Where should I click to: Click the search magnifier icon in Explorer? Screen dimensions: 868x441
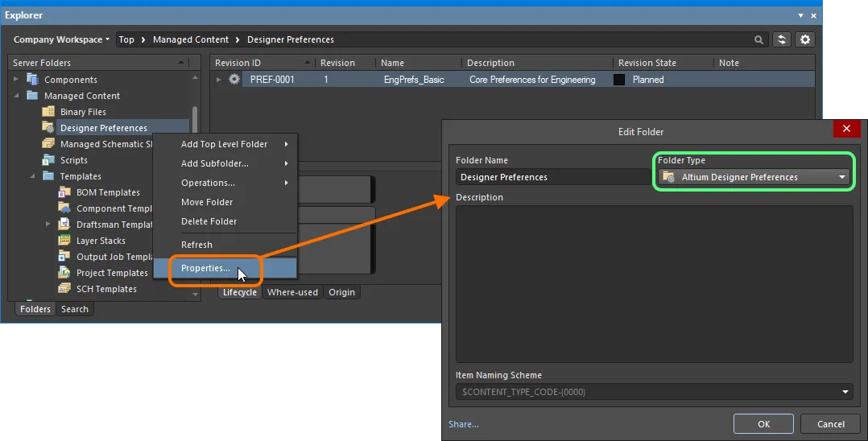pyautogui.click(x=758, y=40)
